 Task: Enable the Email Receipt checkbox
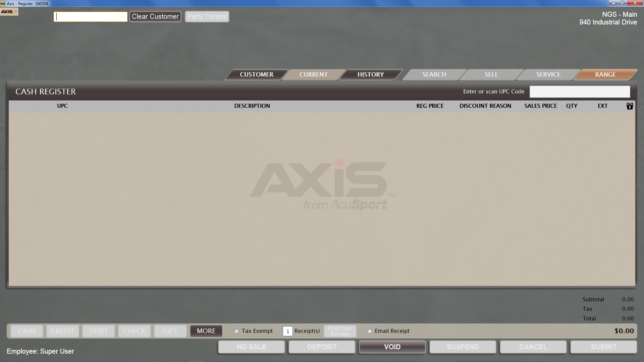point(370,331)
